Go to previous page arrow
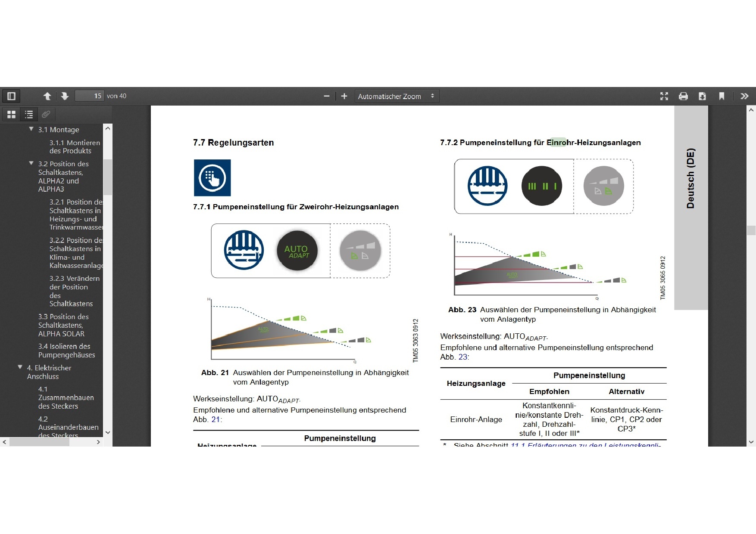The image size is (756, 534). click(47, 96)
